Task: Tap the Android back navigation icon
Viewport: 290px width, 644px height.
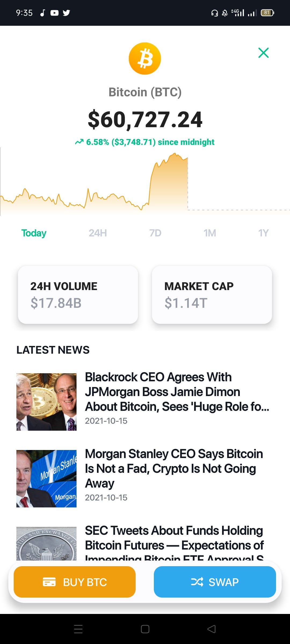Action: pos(212,629)
